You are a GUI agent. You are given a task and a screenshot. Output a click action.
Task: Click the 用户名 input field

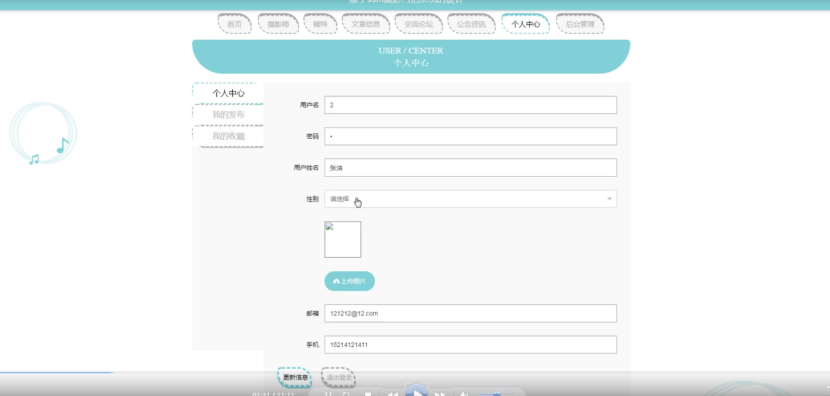470,105
